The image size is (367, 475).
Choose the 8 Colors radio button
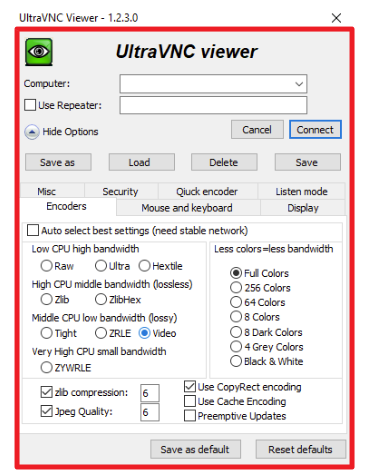(236, 317)
